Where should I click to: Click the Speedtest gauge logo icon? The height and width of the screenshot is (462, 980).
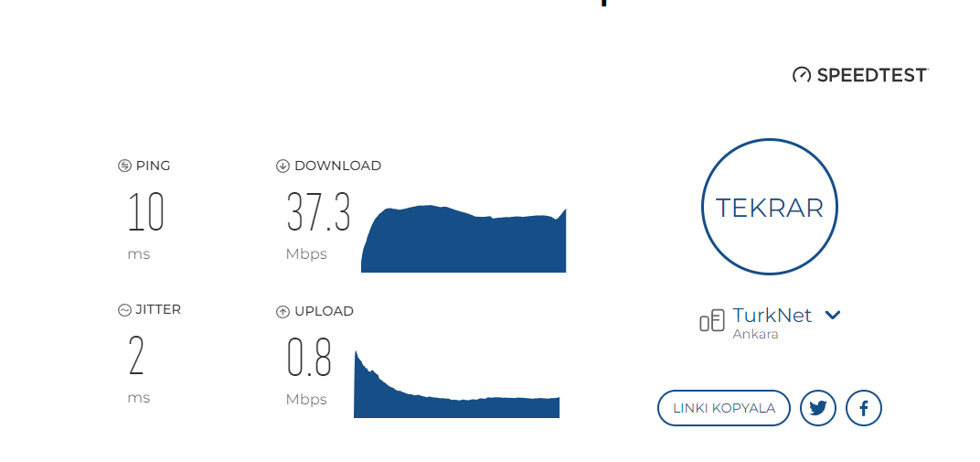802,75
